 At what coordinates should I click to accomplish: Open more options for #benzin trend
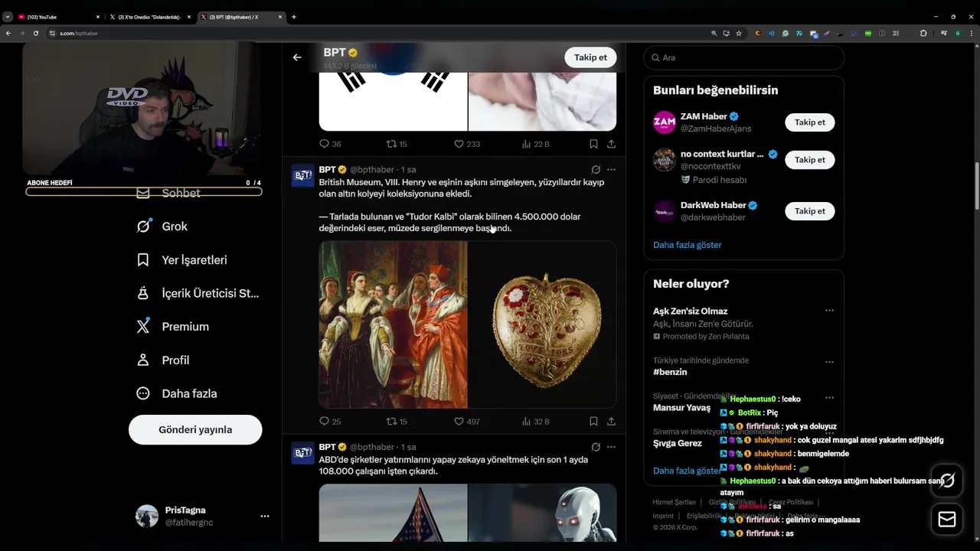[x=829, y=362]
